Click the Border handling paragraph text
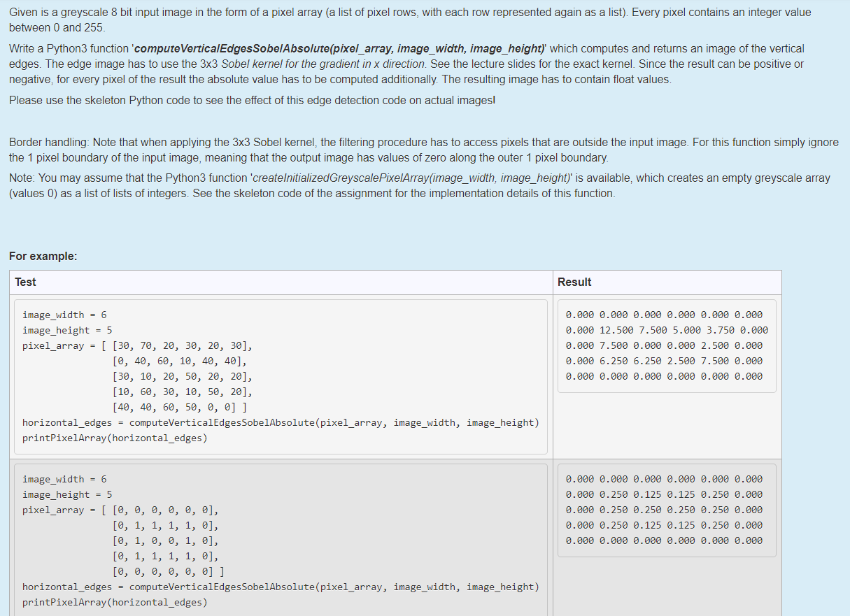Image resolution: width=850 pixels, height=616 pixels. [x=420, y=149]
